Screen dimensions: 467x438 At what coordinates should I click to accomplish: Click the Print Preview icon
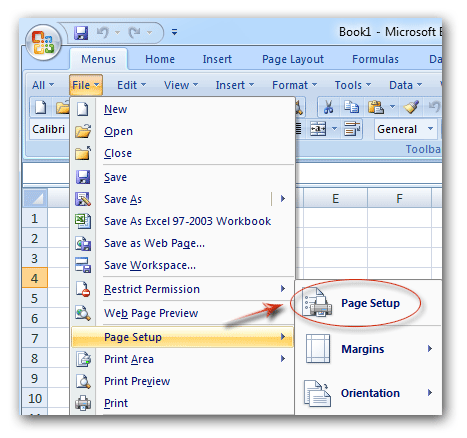[x=83, y=381]
